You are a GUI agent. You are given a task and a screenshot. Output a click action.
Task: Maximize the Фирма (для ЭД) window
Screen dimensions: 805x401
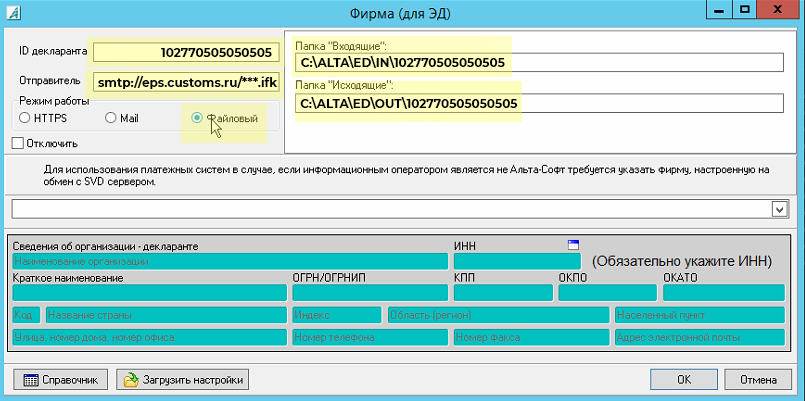(744, 8)
